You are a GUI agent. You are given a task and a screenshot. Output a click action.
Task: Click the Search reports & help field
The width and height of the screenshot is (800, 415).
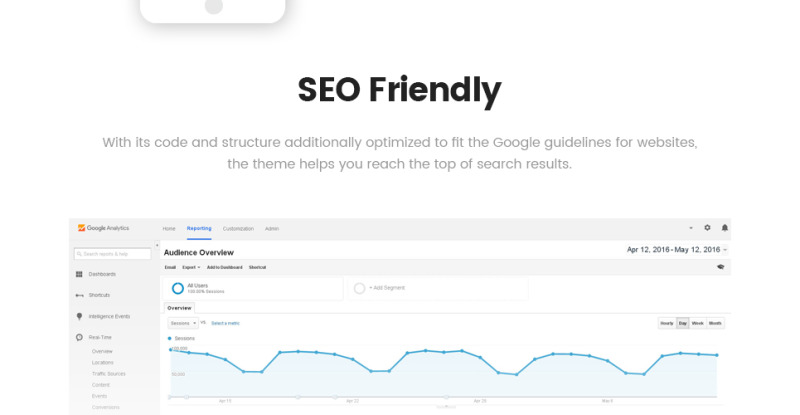[x=113, y=254]
